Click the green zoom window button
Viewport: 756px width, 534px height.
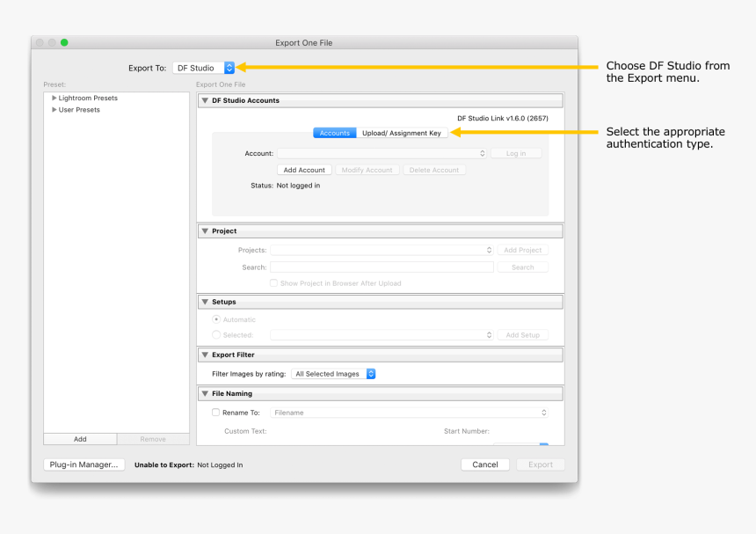pos(64,42)
